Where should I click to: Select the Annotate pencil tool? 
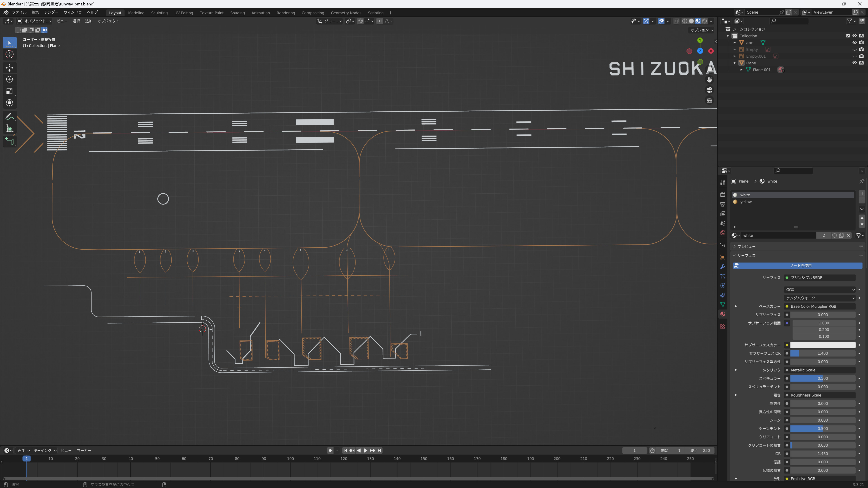coord(9,117)
